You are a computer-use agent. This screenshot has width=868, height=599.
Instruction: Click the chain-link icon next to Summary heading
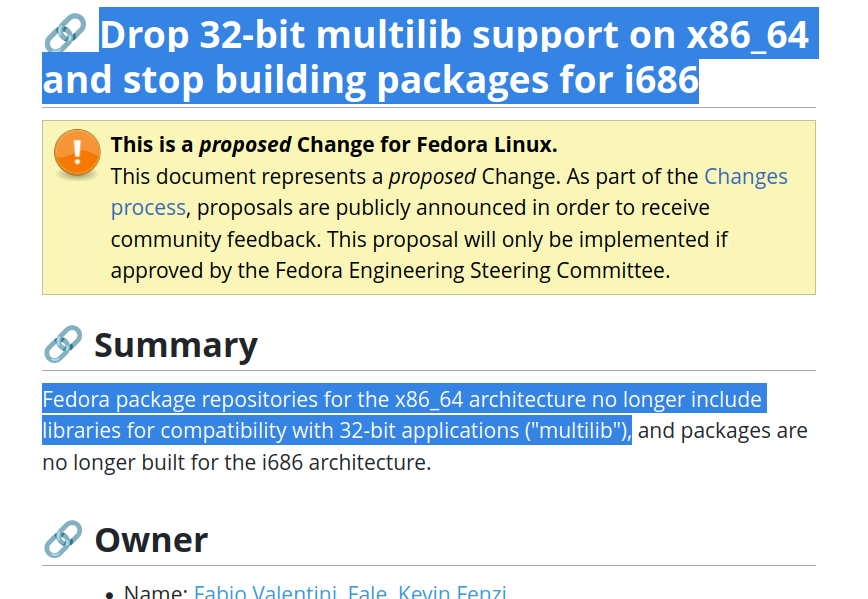tap(63, 344)
